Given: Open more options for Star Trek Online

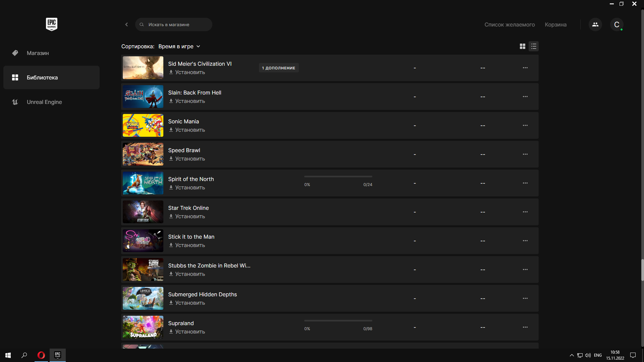Looking at the screenshot, I should tap(525, 212).
